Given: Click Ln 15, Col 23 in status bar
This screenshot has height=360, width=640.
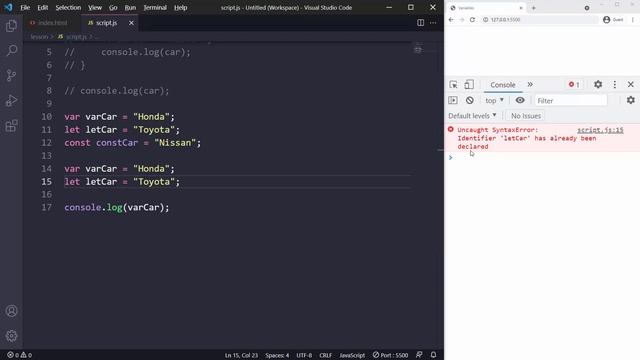Looking at the screenshot, I should point(241,355).
